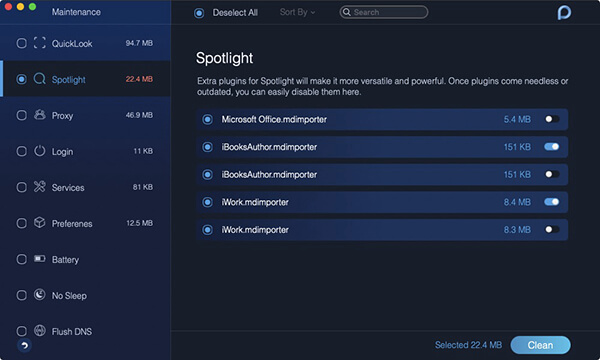The height and width of the screenshot is (360, 600).
Task: Click the Login power icon
Action: pyautogui.click(x=39, y=151)
